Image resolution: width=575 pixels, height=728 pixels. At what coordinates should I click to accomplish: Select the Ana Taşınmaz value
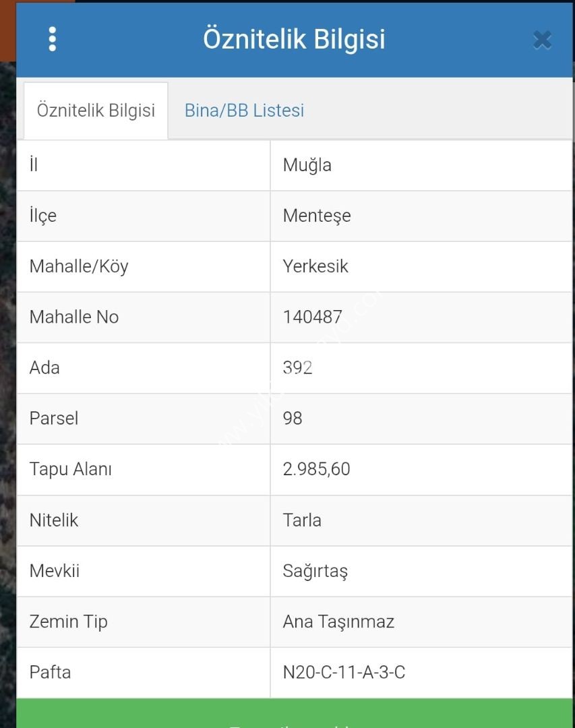(338, 621)
